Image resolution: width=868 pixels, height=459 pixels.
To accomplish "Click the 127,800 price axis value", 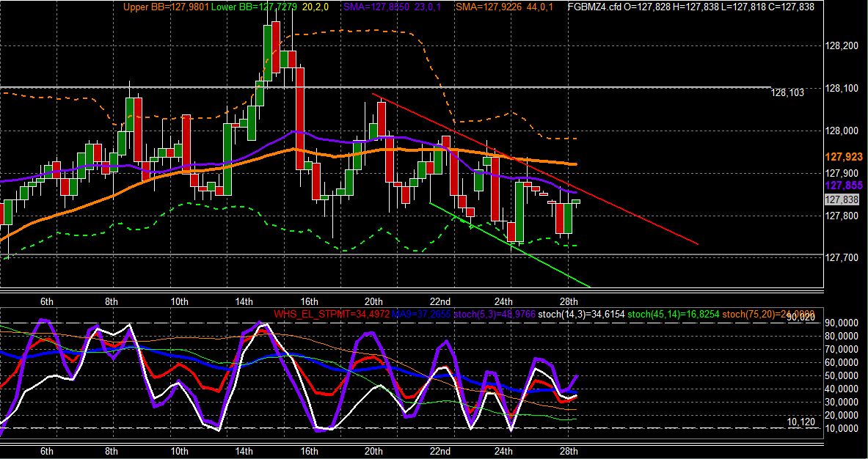I will click(x=843, y=216).
